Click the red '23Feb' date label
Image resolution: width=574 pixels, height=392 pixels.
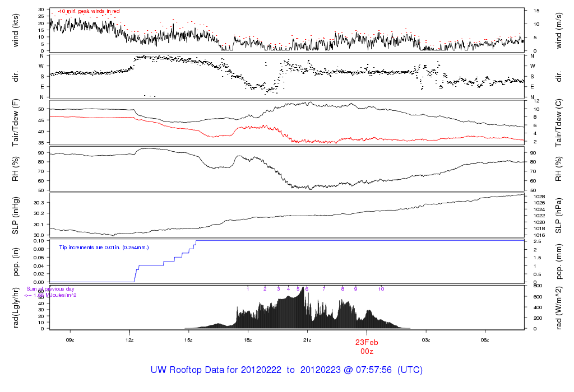coord(367,343)
